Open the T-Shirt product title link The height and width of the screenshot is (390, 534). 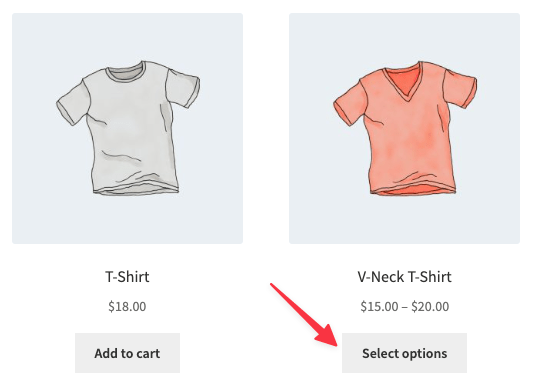[x=127, y=277]
